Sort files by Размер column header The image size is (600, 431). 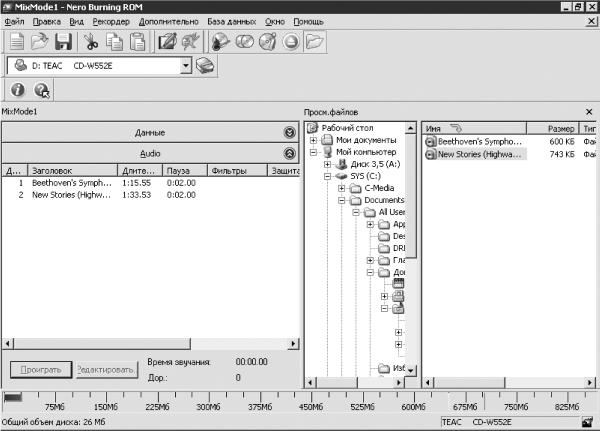click(x=553, y=129)
